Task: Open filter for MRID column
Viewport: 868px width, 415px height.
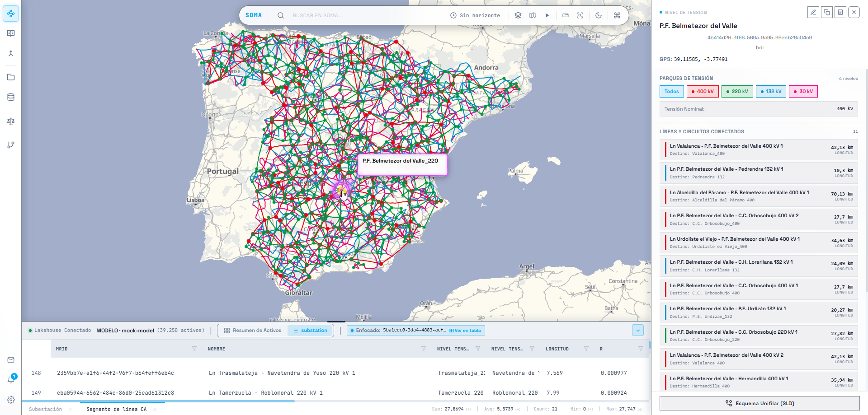Action: click(x=194, y=349)
